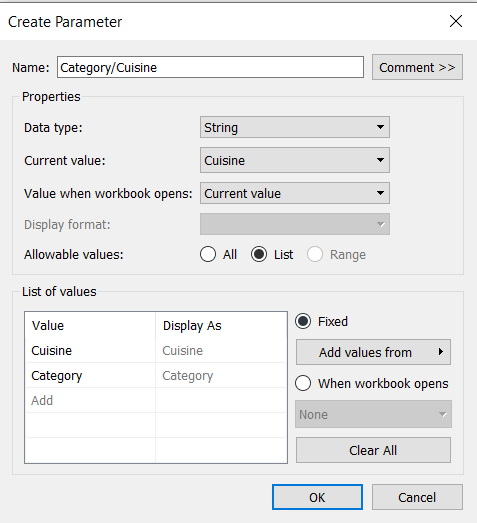Image resolution: width=477 pixels, height=523 pixels.
Task: Select the Category value row
Action: tap(156, 375)
